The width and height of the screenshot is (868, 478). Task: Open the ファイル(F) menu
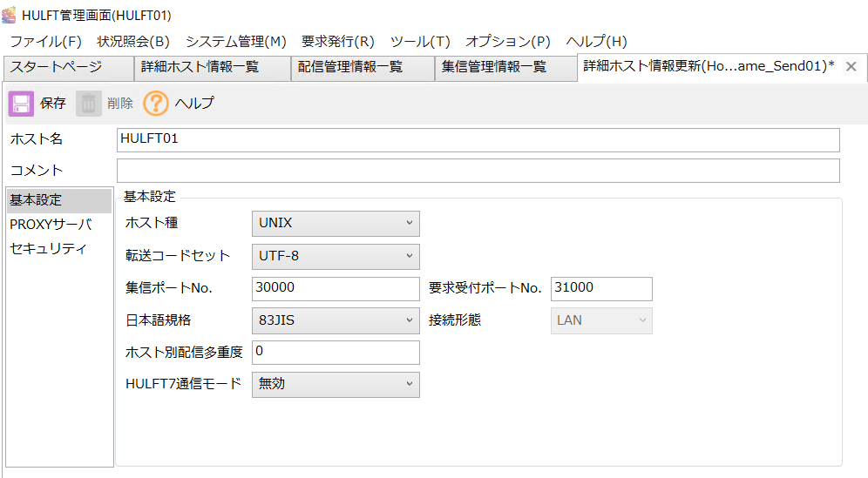[46, 42]
